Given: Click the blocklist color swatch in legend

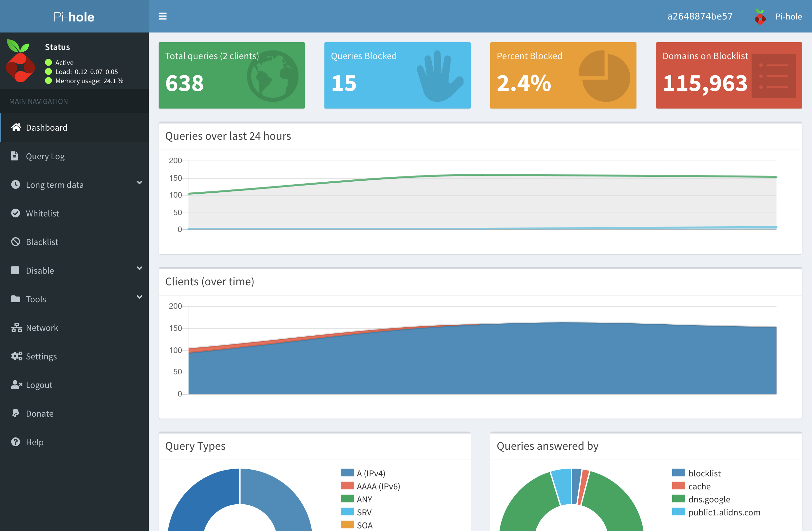Looking at the screenshot, I should click(678, 473).
